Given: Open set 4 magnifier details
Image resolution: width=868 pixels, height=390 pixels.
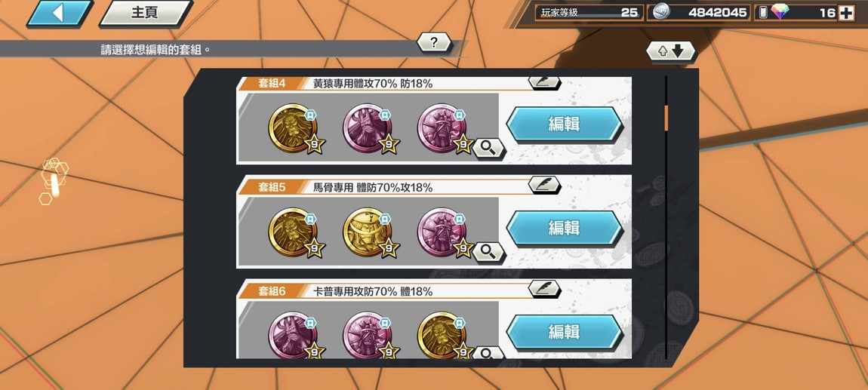Looking at the screenshot, I should point(488,149).
